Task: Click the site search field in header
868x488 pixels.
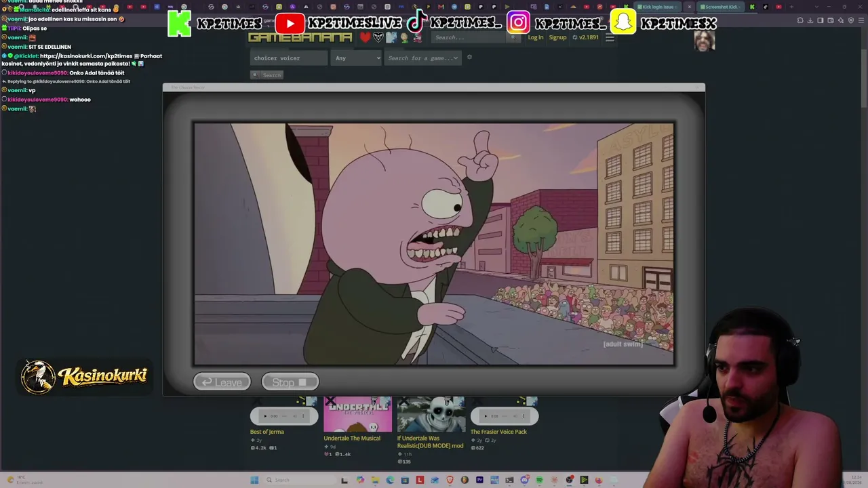Action: pos(470,37)
